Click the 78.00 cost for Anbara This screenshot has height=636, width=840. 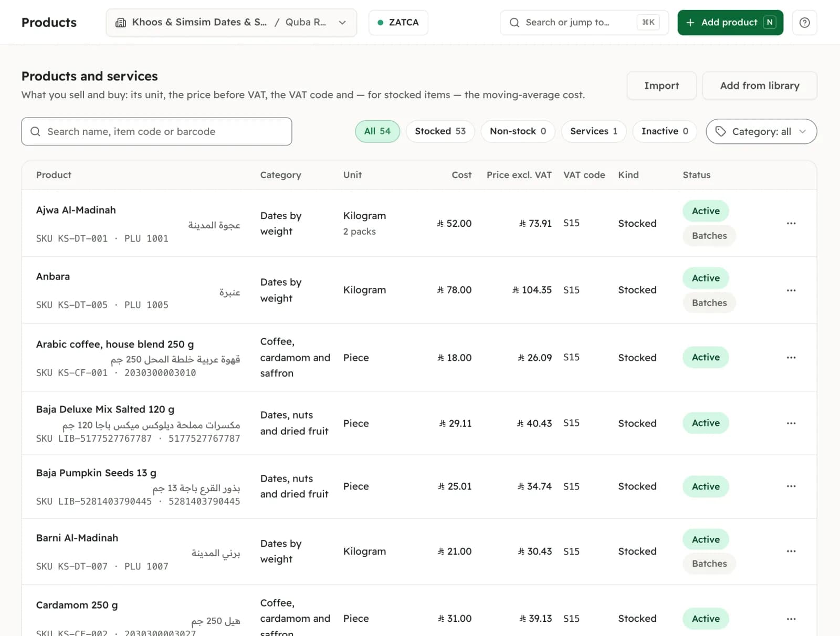(x=454, y=290)
